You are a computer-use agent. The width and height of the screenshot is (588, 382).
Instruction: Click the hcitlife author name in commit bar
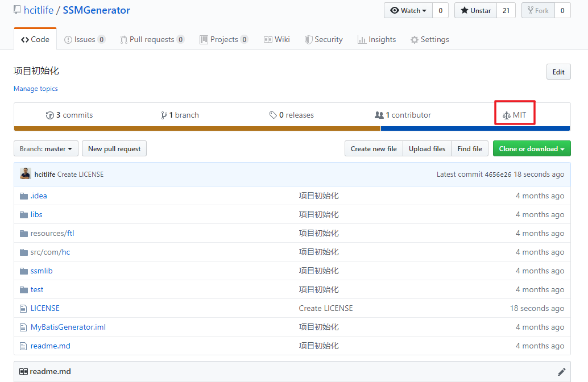coord(44,175)
